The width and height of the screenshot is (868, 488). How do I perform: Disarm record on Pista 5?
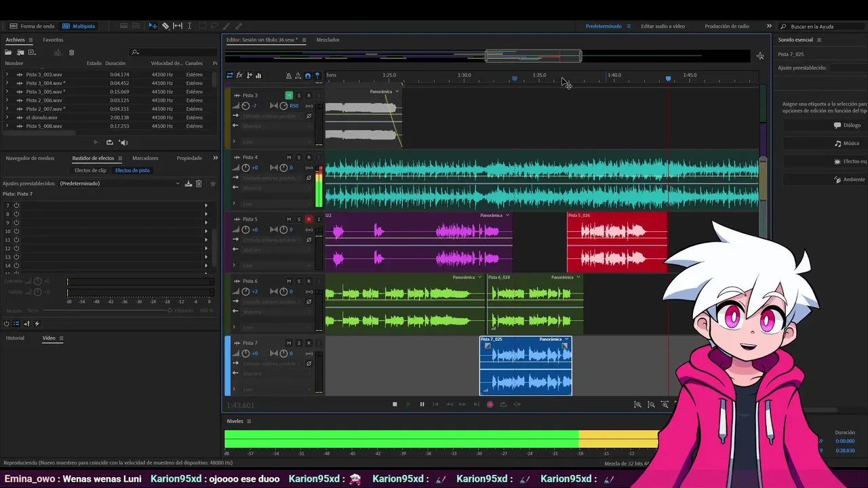tap(309, 219)
